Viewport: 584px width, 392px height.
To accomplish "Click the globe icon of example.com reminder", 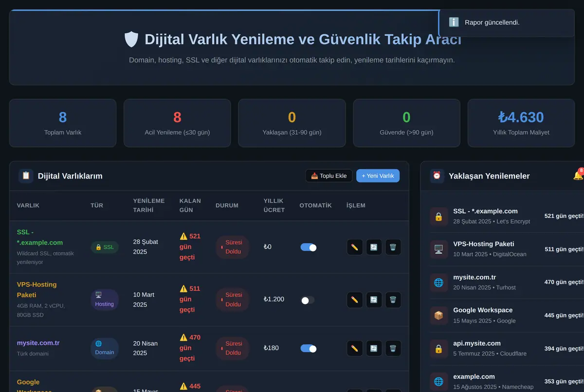I will tap(438, 382).
